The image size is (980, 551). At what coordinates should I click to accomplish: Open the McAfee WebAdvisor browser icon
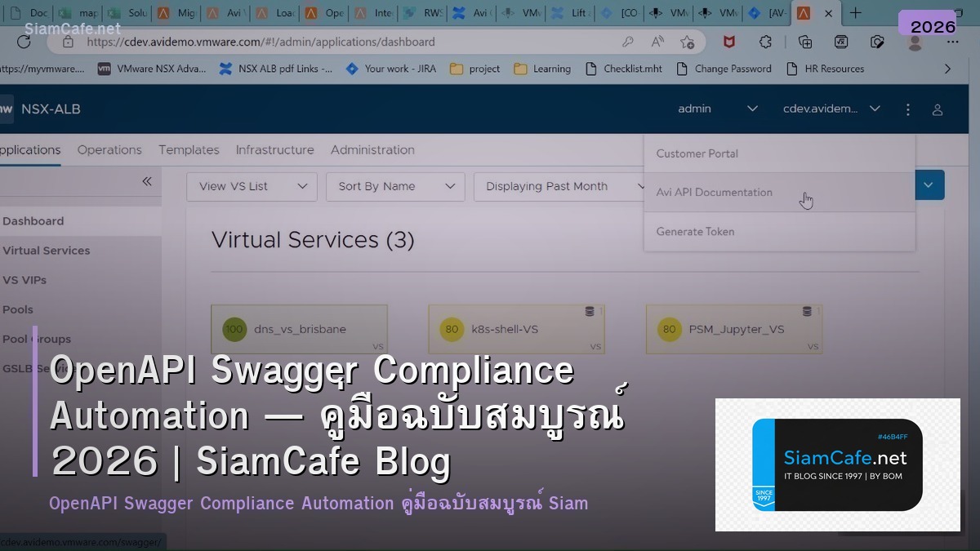tap(728, 42)
